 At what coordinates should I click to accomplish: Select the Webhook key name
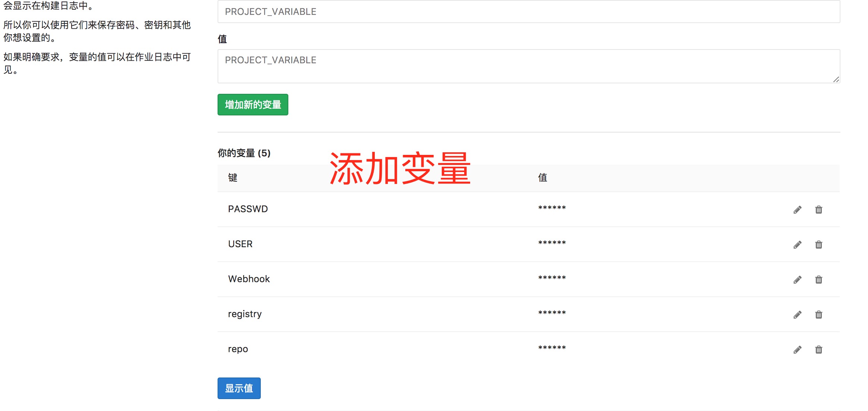[x=249, y=279]
